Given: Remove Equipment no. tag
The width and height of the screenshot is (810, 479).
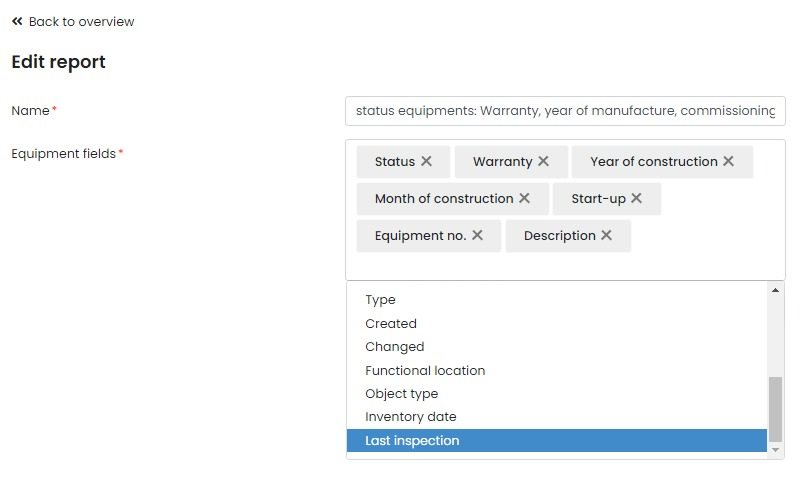Looking at the screenshot, I should click(x=477, y=235).
